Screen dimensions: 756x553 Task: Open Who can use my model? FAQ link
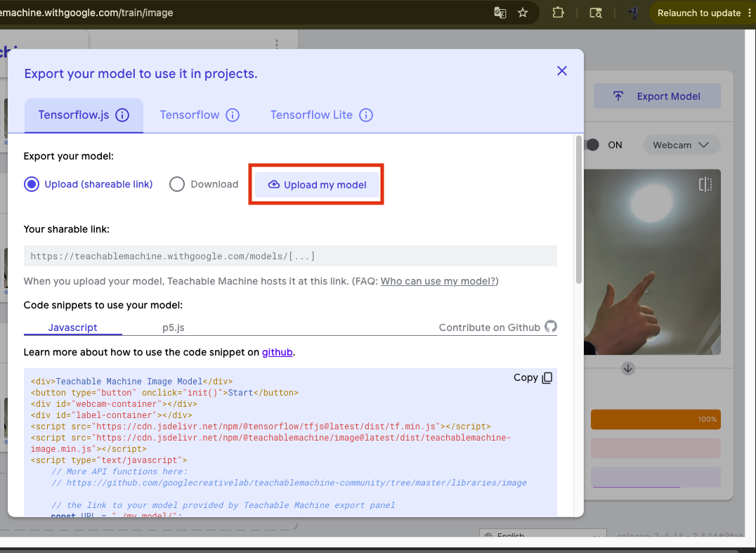(x=438, y=281)
